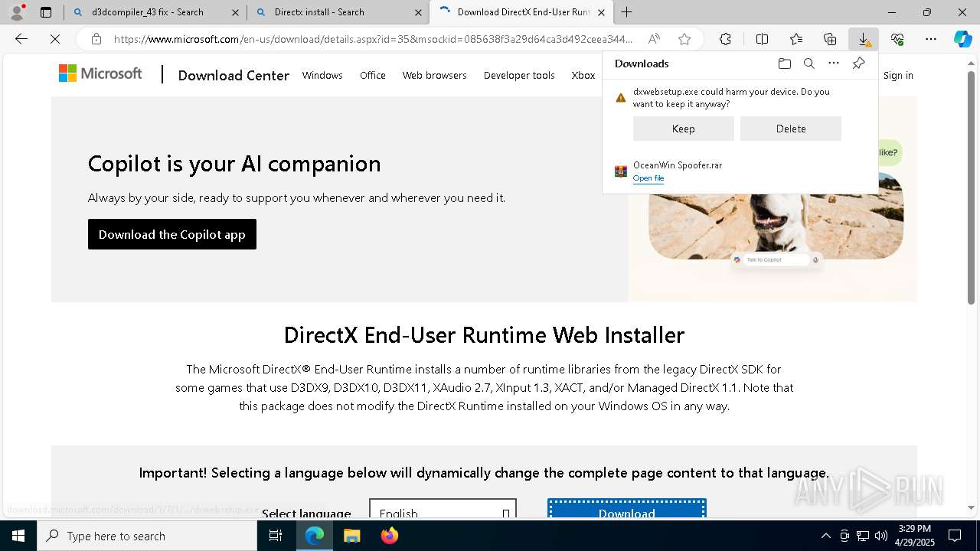Open Download Center home link
980x551 pixels.
pos(234,75)
